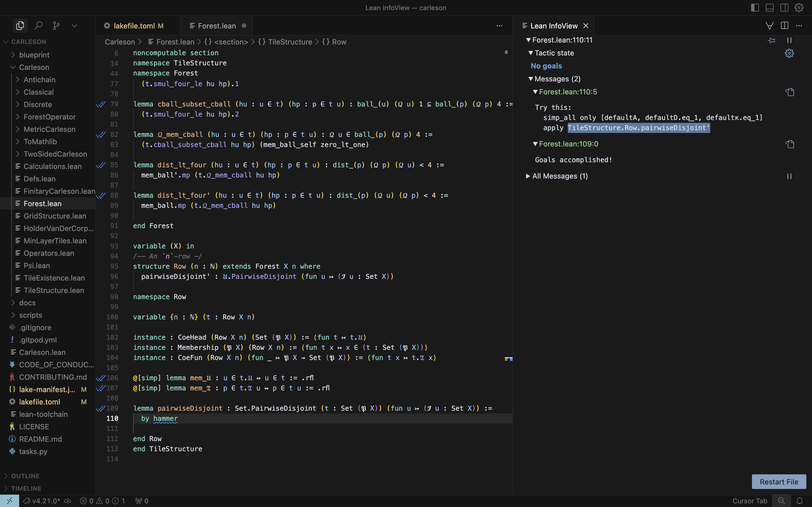Click the InfoView filter icon
812x507 pixels.
[x=769, y=26]
